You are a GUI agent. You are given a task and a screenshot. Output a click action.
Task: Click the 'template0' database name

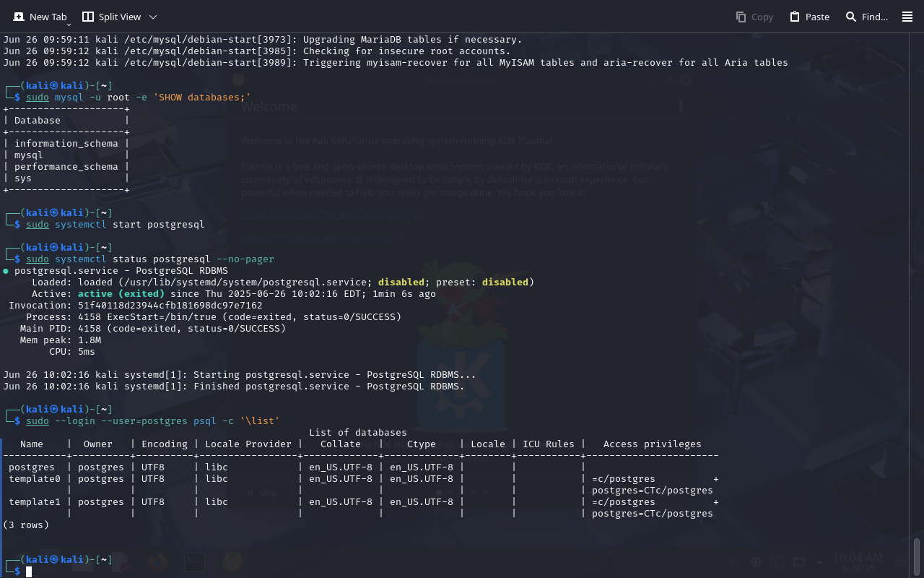click(35, 479)
